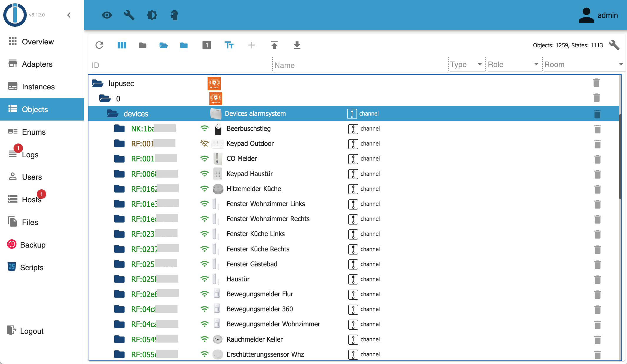Refresh the objects tree
The image size is (627, 364).
coord(99,45)
